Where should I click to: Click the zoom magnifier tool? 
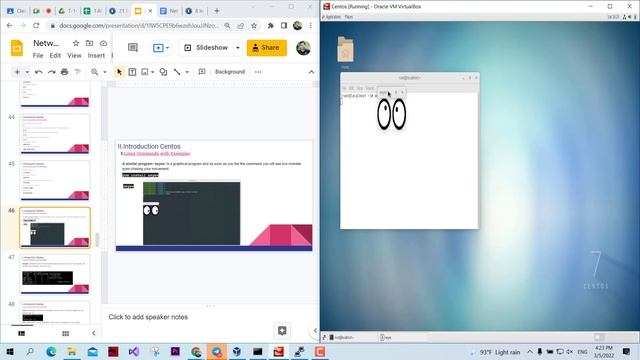95,72
